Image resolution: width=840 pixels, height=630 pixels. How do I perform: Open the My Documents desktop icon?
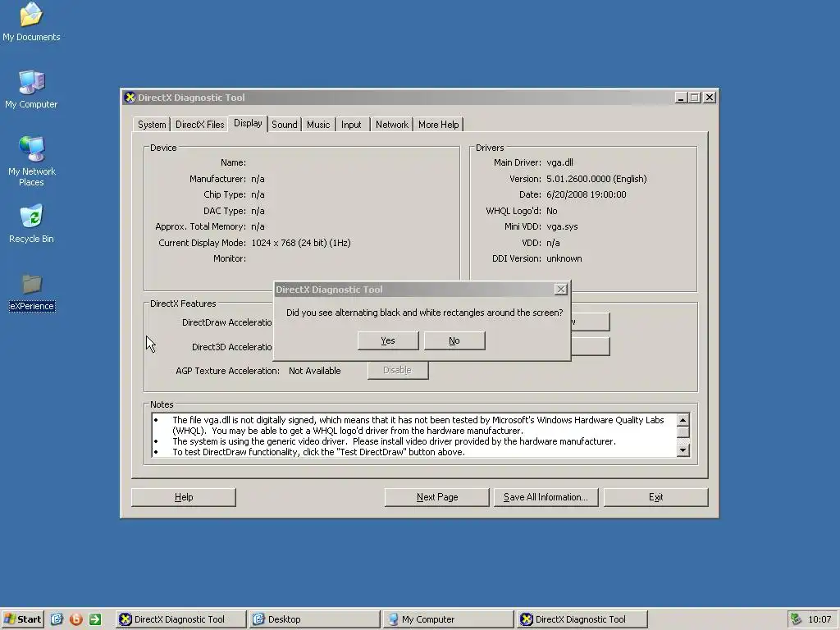[x=31, y=21]
